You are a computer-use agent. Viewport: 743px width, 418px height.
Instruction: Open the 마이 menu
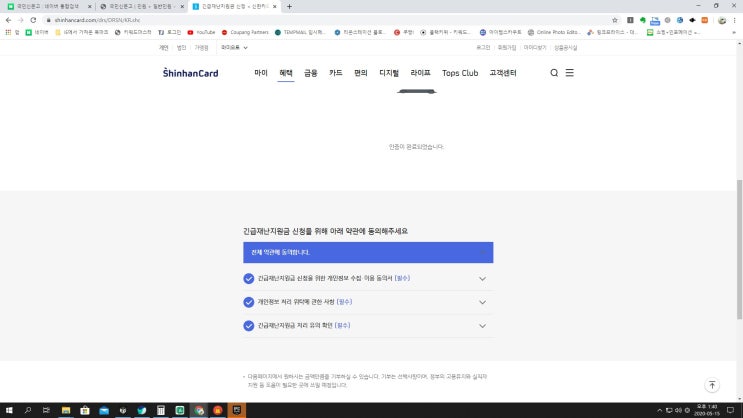[261, 73]
